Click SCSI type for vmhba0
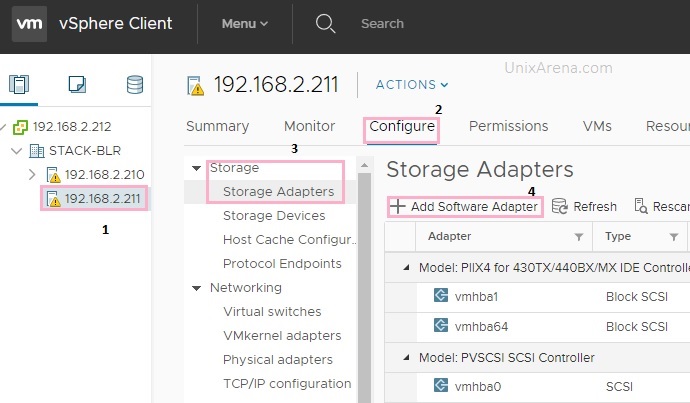The image size is (690, 403). pyautogui.click(x=619, y=387)
